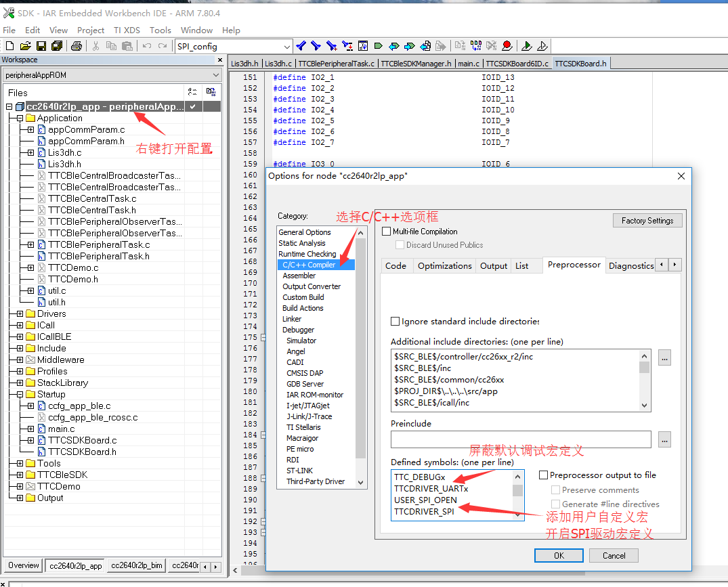Click Navigate Backward toolbar icon
Viewport: 728px width, 587px height.
[x=425, y=46]
